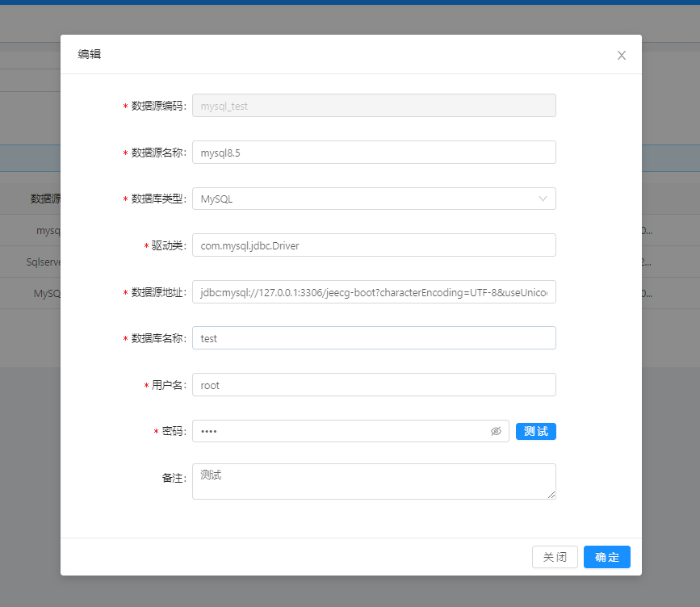Viewport: 700px width, 607px height.
Task: Click the 用户名 field containing root
Action: pos(373,385)
